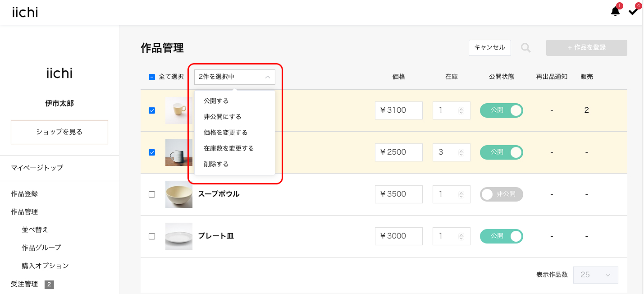Screen dimensions: 644x294
Task: Click the ¥3500 price input field
Action: (399, 194)
